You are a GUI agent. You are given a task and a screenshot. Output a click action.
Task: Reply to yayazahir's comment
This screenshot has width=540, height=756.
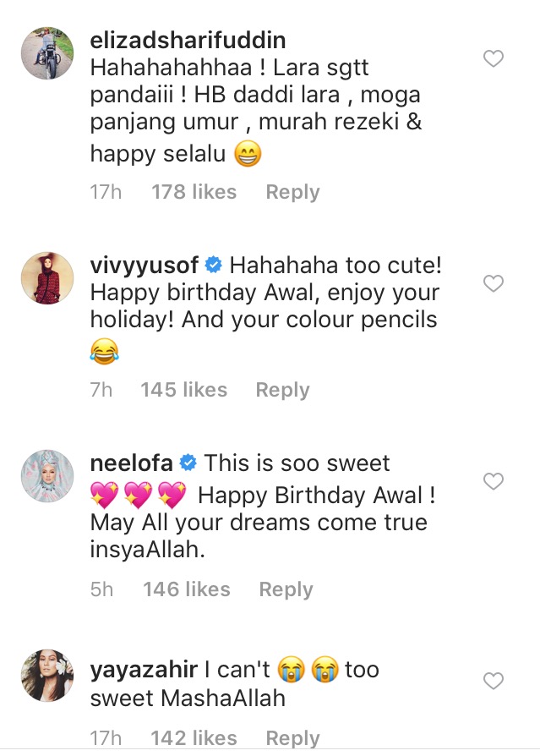pyautogui.click(x=292, y=738)
